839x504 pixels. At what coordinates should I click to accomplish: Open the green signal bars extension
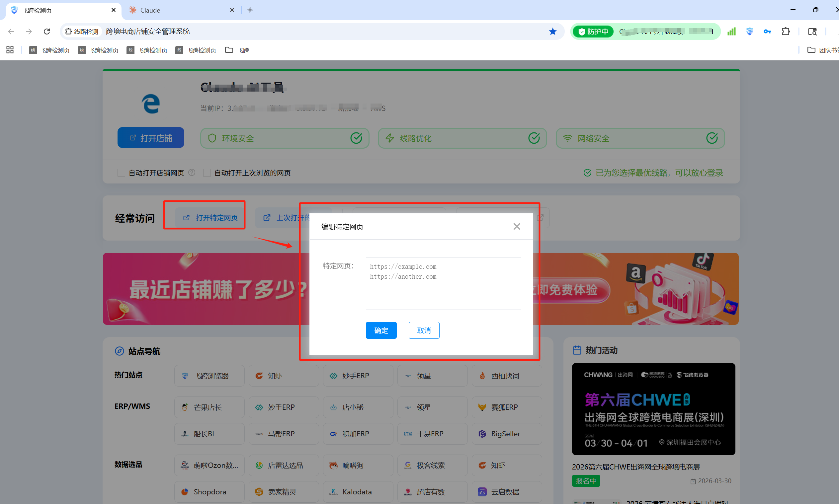(731, 32)
